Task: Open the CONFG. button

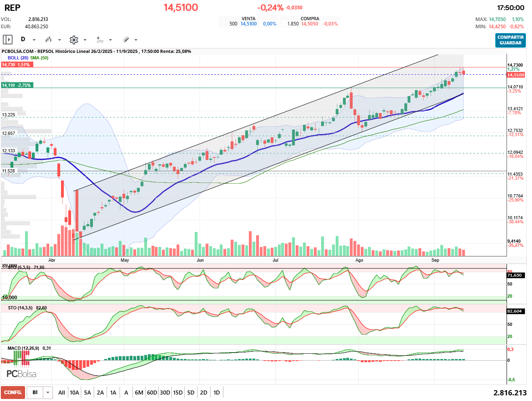Action: 13,393
